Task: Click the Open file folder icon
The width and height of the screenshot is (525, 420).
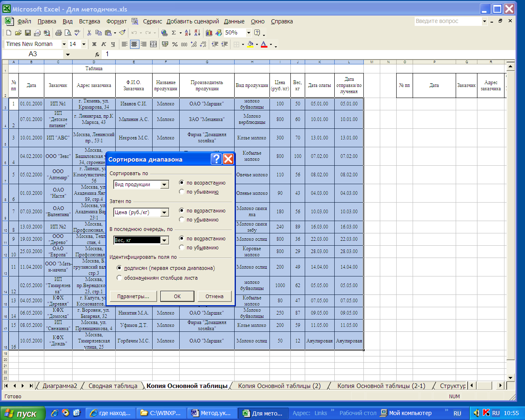Action: (18, 33)
